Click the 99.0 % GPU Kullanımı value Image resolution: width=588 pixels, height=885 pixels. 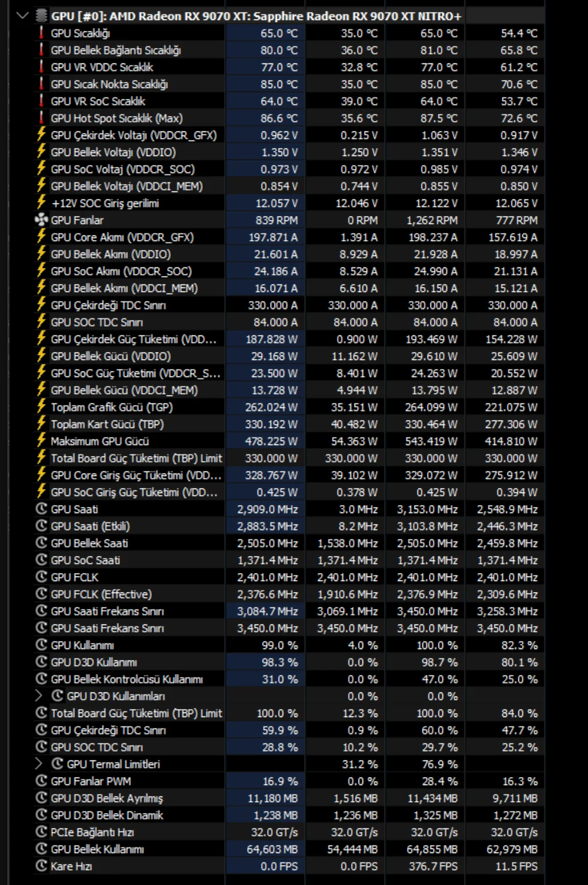click(280, 645)
